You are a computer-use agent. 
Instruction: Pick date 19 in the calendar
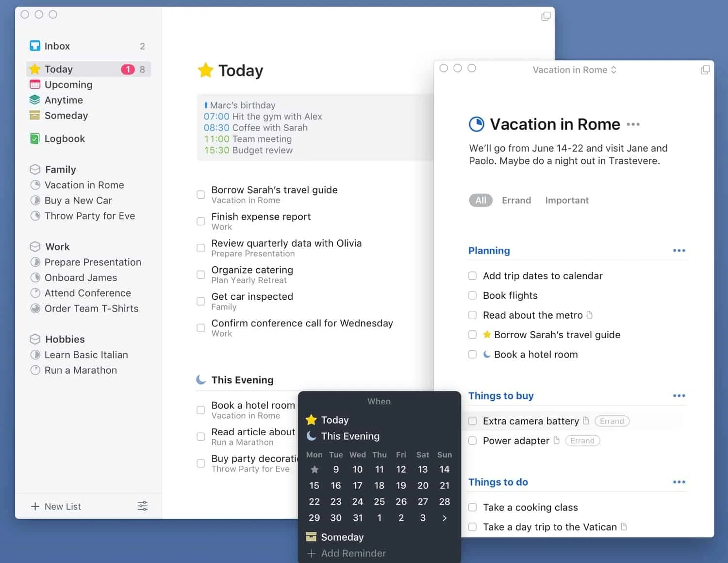pyautogui.click(x=401, y=485)
